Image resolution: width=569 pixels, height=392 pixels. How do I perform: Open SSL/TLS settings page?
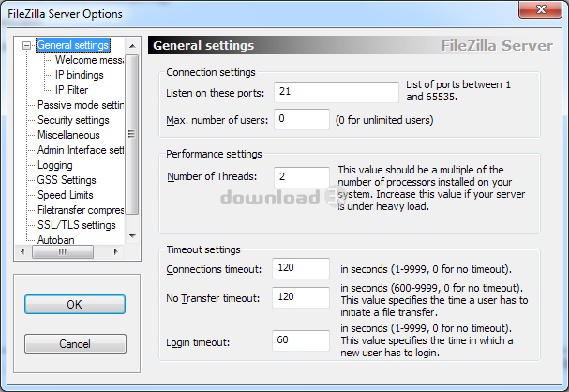(x=76, y=225)
